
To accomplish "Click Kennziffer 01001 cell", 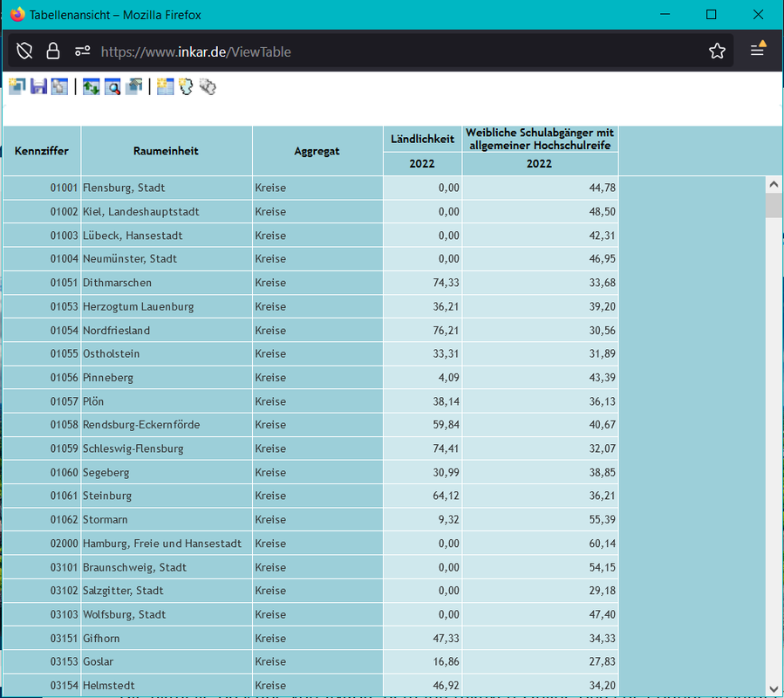I will 42,188.
